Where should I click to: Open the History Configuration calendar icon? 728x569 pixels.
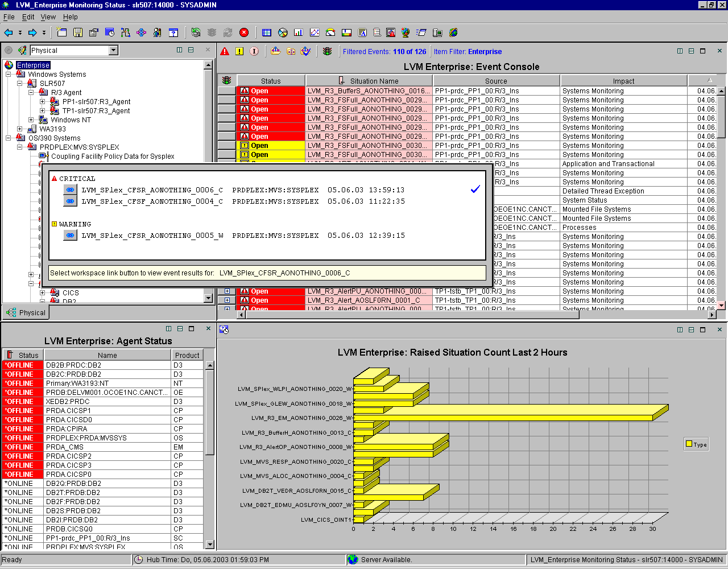pos(110,32)
